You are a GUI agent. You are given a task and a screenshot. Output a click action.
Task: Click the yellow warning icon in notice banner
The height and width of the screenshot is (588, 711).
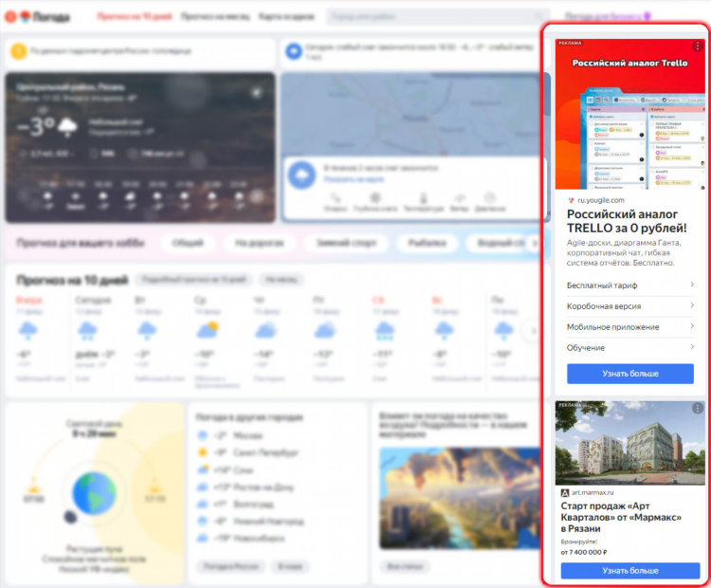pyautogui.click(x=19, y=51)
